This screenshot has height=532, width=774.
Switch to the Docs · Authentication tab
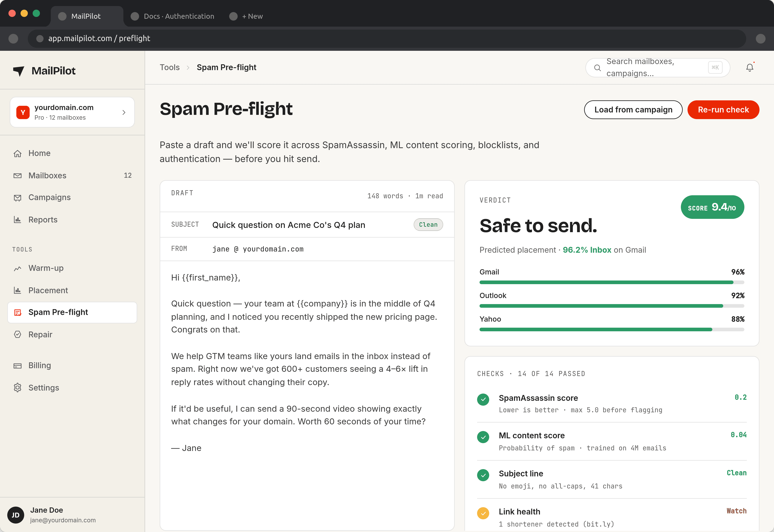coord(173,16)
